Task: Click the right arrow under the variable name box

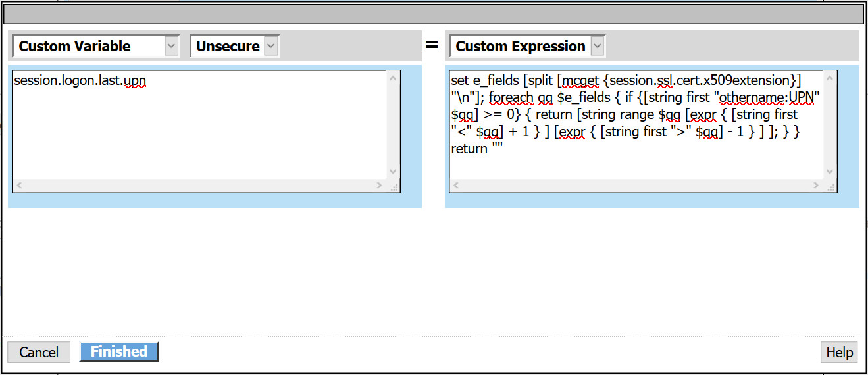Action: click(x=380, y=186)
